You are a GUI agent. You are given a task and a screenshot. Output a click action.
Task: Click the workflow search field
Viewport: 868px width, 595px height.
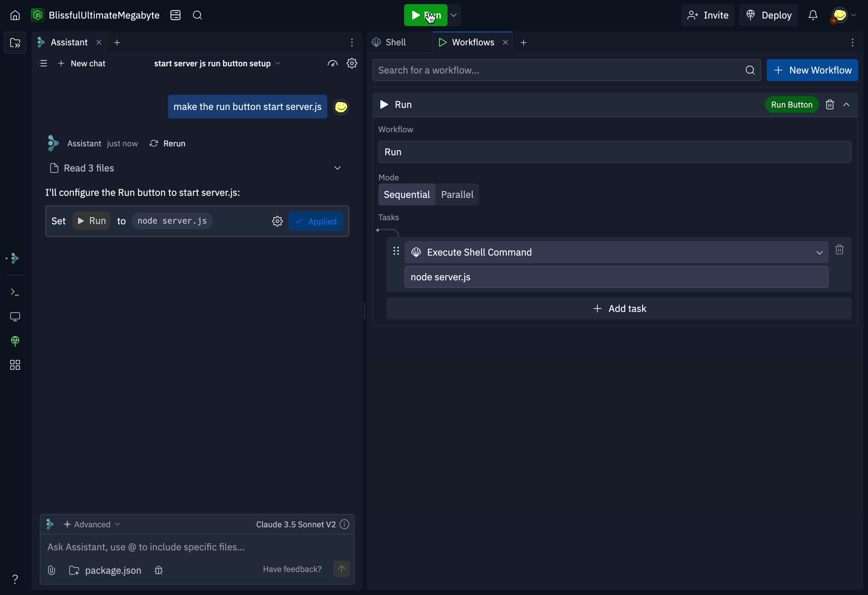click(541, 70)
